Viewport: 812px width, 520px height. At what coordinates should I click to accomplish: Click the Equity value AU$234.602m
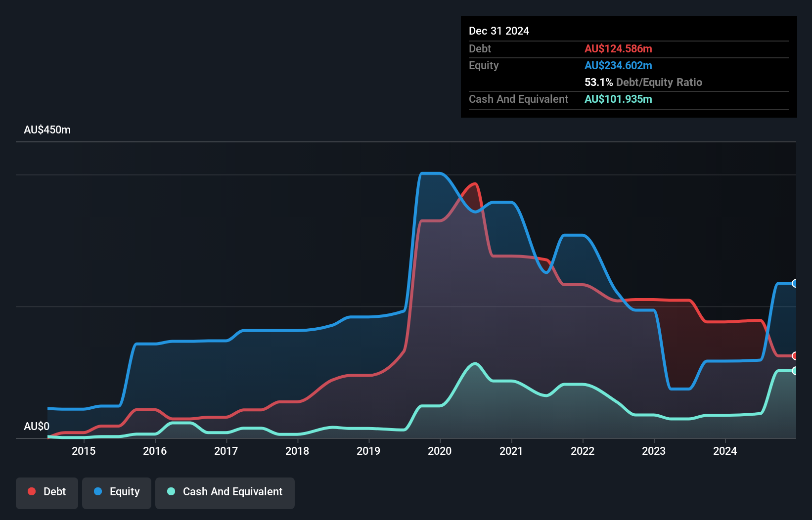(x=618, y=65)
